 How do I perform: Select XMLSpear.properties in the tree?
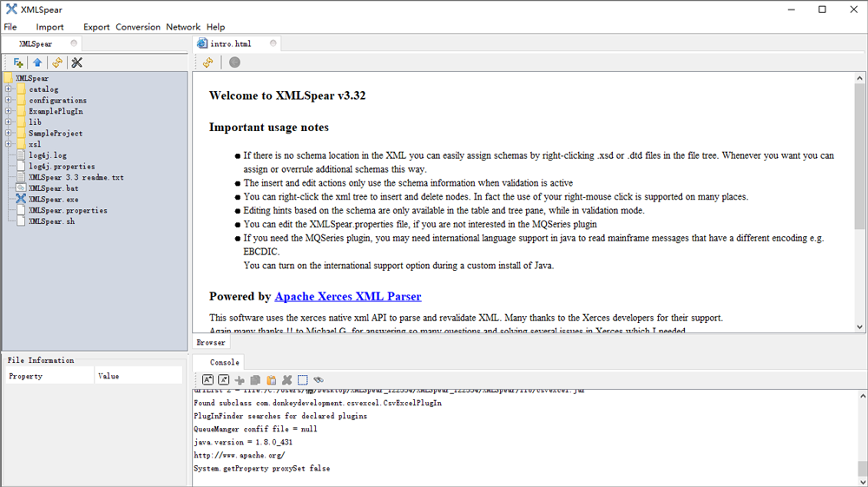point(68,210)
